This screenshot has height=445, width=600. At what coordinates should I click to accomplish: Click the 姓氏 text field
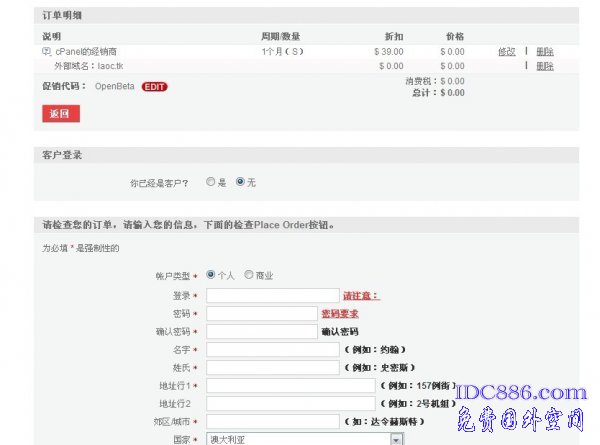[x=272, y=368]
